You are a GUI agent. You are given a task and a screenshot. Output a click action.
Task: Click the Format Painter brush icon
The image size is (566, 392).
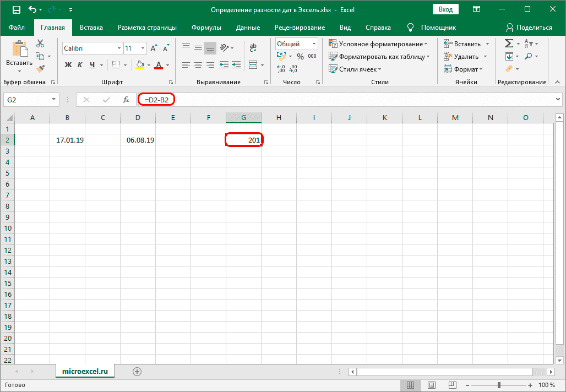click(x=40, y=68)
